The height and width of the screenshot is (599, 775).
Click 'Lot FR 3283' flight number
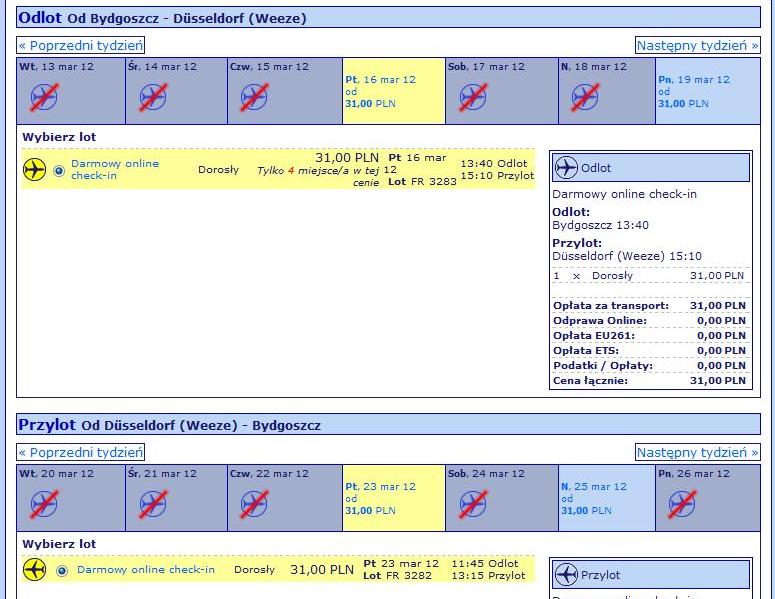(x=422, y=182)
